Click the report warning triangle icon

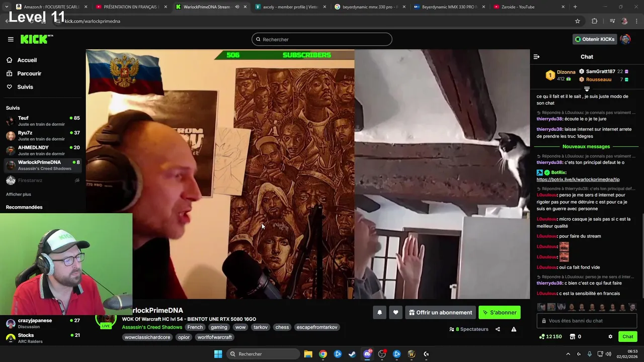click(x=514, y=329)
